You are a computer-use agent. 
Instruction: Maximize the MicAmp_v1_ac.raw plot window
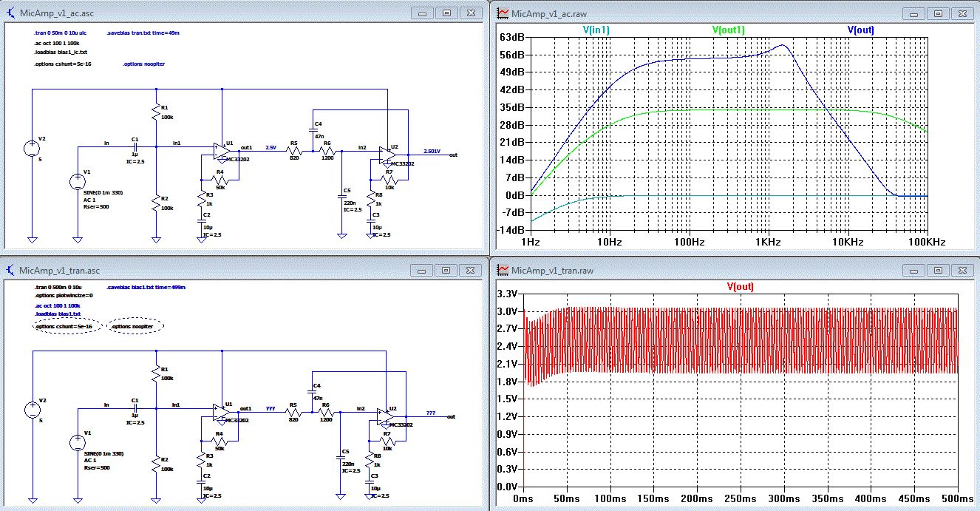pos(937,13)
